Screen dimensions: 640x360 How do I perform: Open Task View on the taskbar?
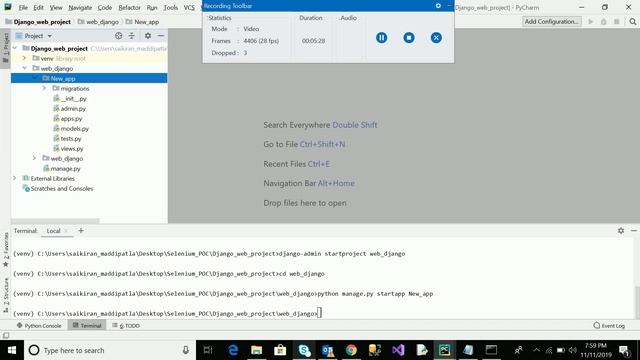(x=208, y=350)
